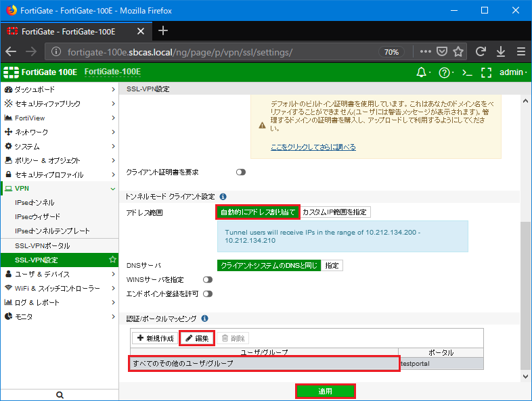
Task: Click the favorite star on SSL-VPN設定
Action: tap(112, 260)
